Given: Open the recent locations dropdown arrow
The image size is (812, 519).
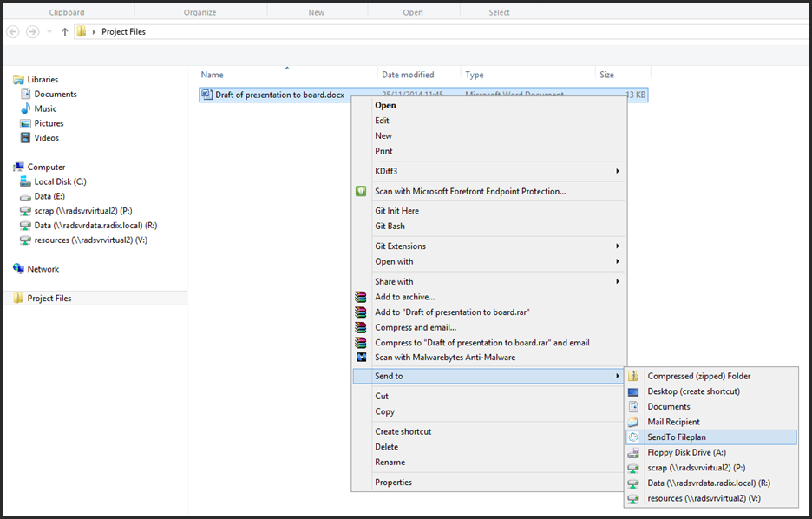Looking at the screenshot, I should tap(49, 32).
